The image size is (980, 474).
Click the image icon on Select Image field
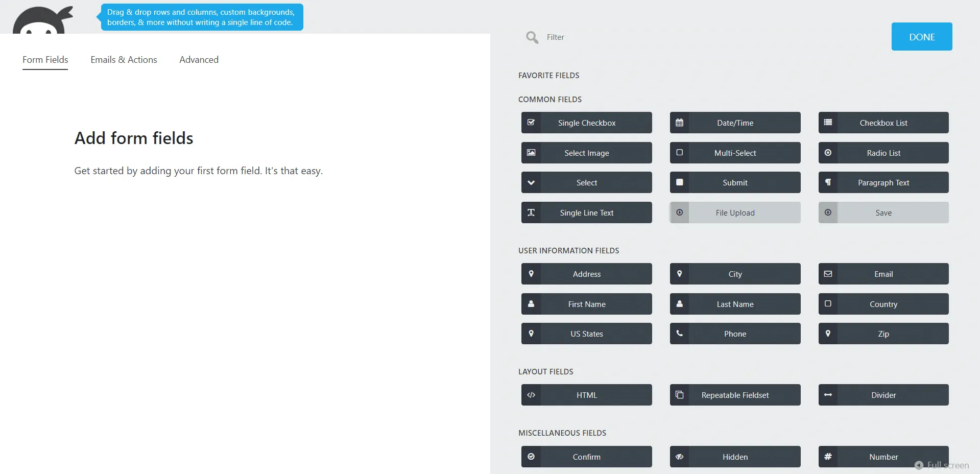pos(531,152)
